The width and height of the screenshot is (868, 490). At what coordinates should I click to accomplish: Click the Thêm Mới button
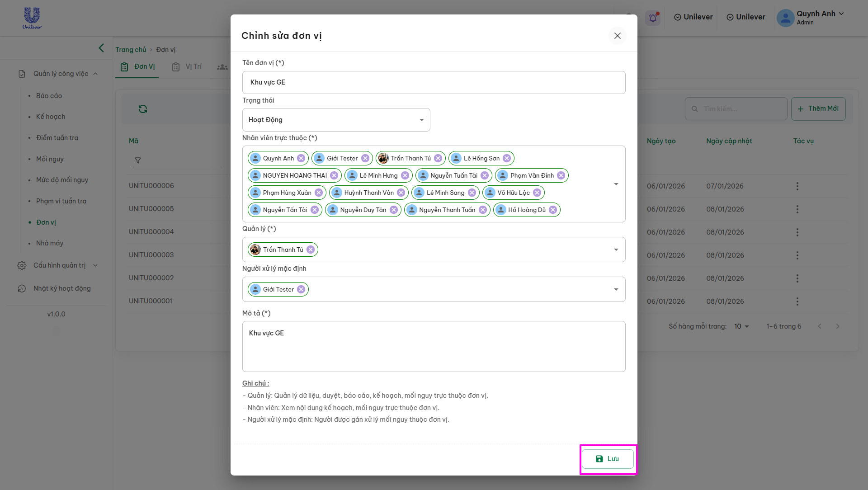pos(818,108)
